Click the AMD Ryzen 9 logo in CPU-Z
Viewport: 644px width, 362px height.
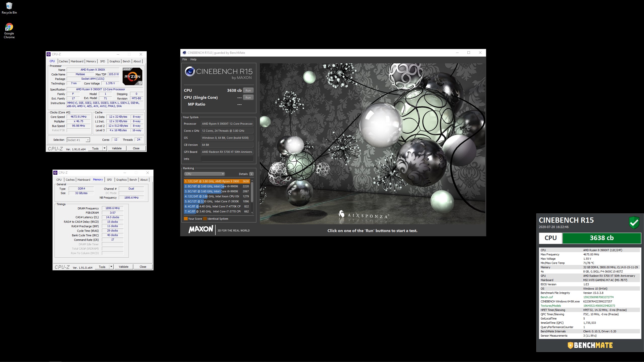[132, 76]
